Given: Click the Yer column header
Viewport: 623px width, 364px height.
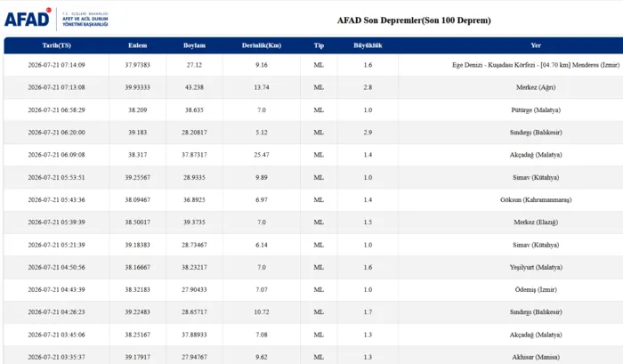Looking at the screenshot, I should (536, 45).
